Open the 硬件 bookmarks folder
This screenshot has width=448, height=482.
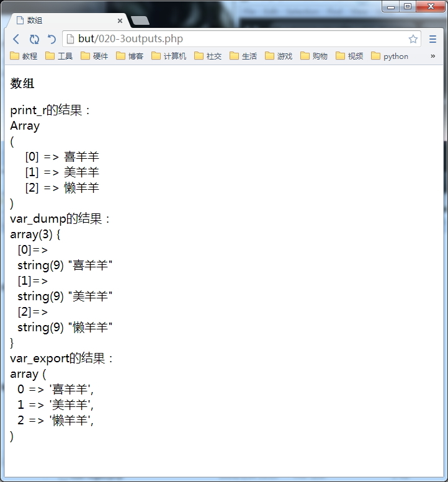[x=94, y=56]
